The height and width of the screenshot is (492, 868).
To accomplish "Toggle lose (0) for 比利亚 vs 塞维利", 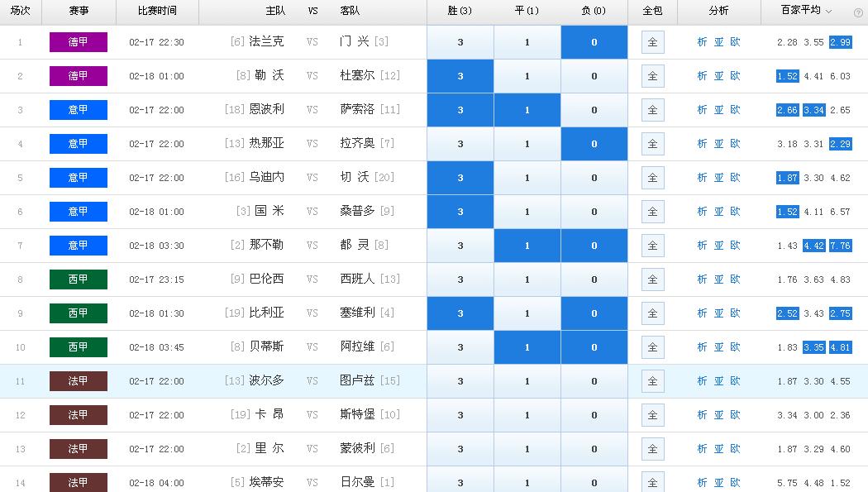I will click(x=594, y=313).
